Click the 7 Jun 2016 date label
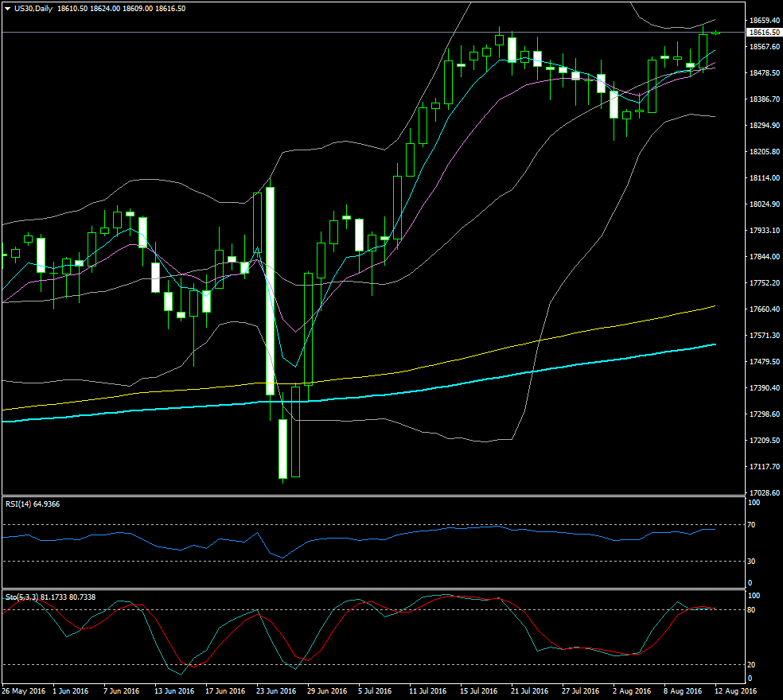Viewport: 783px width, 700px height. point(121,691)
